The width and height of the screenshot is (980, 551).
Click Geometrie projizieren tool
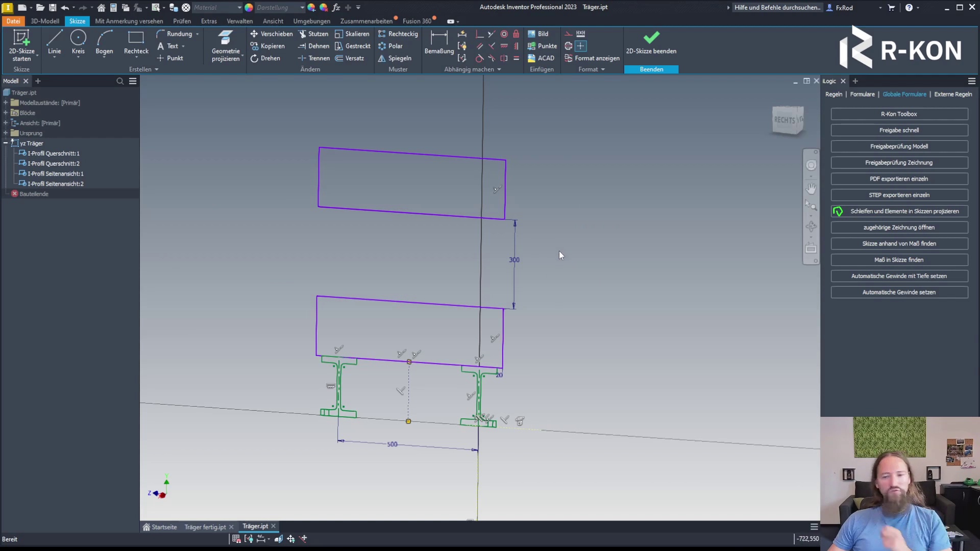226,45
